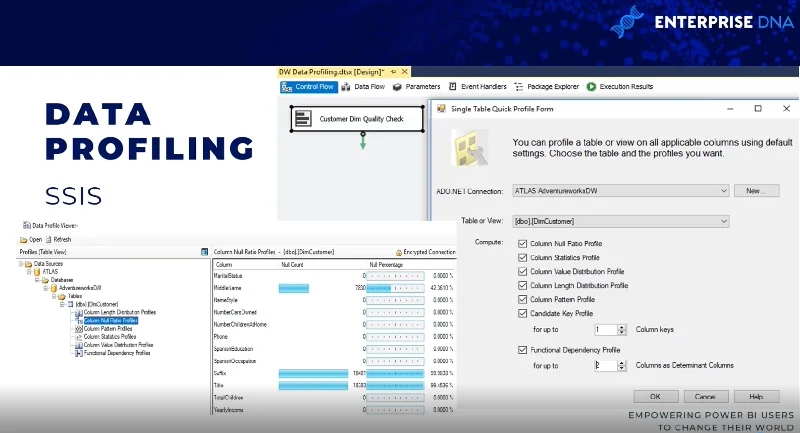Click the Databases folder icon
This screenshot has width=800, height=433.
pyautogui.click(x=45, y=280)
